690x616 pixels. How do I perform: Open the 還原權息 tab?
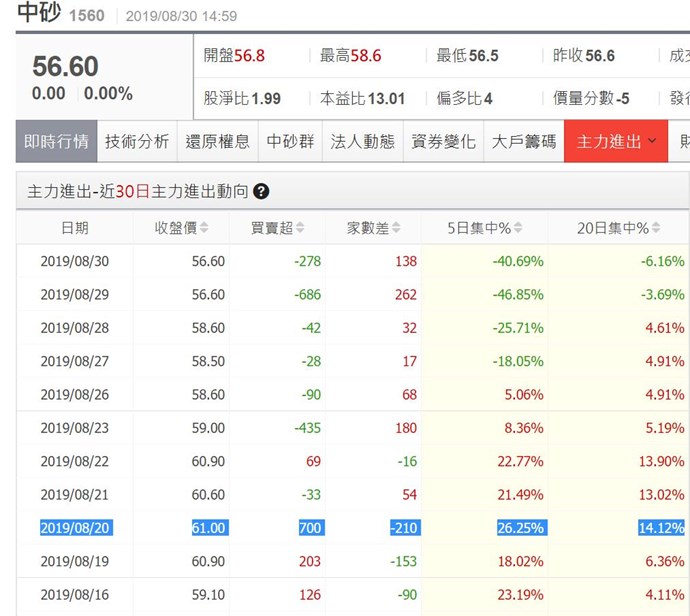(x=218, y=142)
